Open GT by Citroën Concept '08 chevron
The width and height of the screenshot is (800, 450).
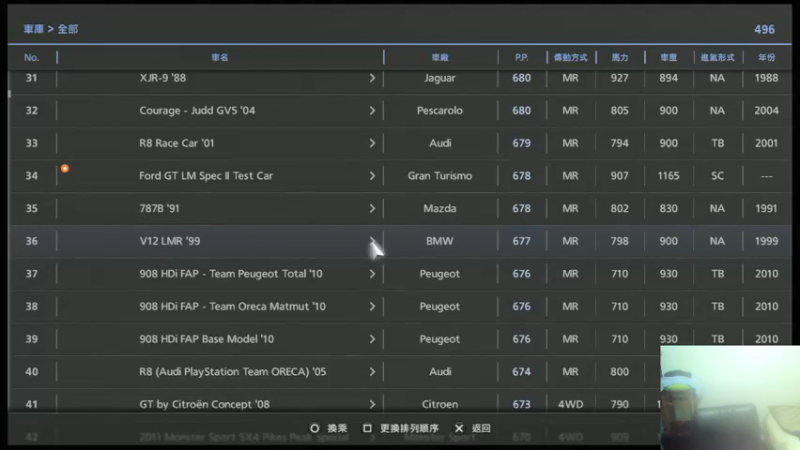[372, 405]
